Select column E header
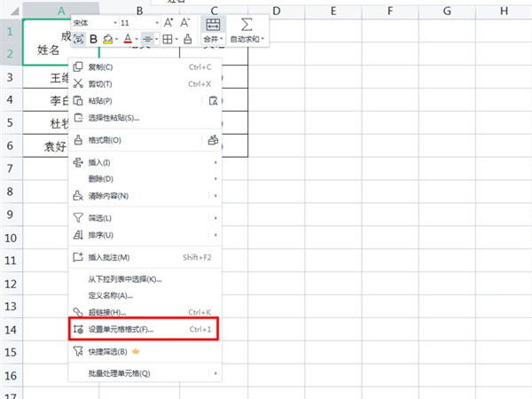The height and width of the screenshot is (399, 532). pos(333,12)
